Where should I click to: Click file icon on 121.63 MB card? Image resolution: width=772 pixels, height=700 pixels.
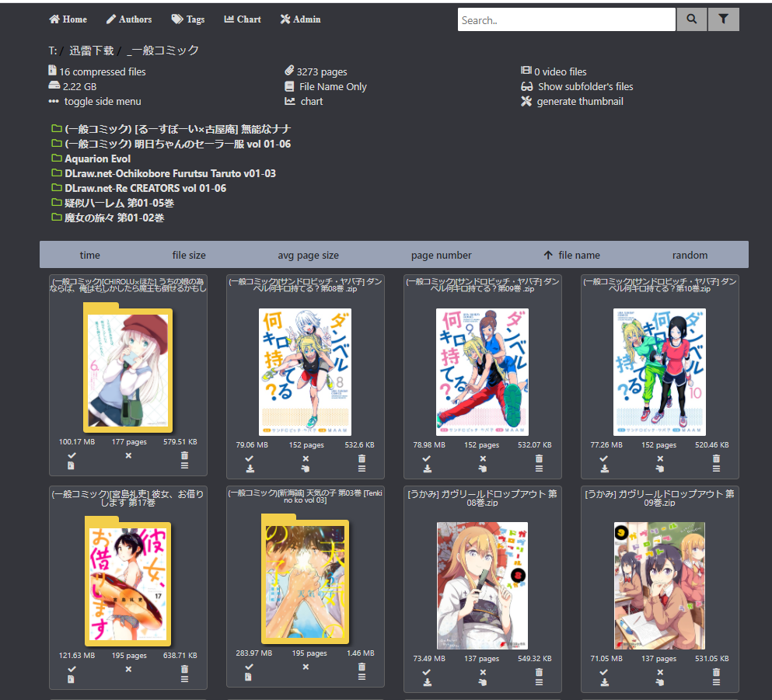(71, 679)
